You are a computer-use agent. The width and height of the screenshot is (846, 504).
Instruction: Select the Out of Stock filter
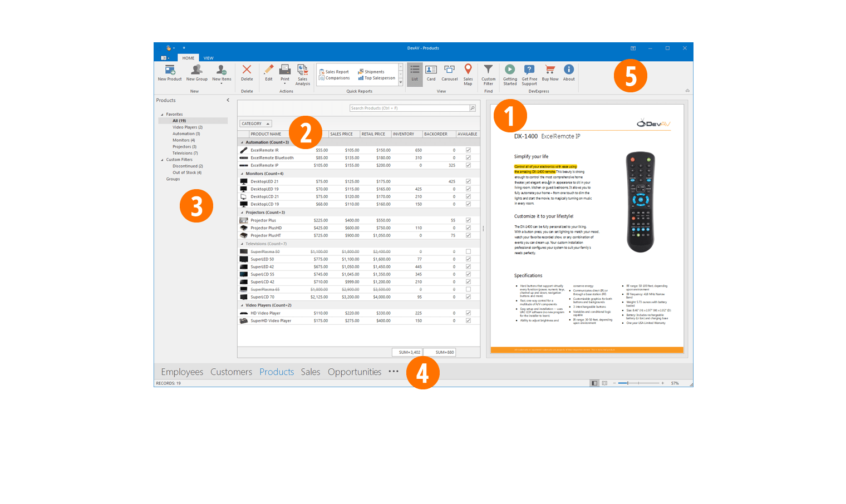pyautogui.click(x=186, y=172)
